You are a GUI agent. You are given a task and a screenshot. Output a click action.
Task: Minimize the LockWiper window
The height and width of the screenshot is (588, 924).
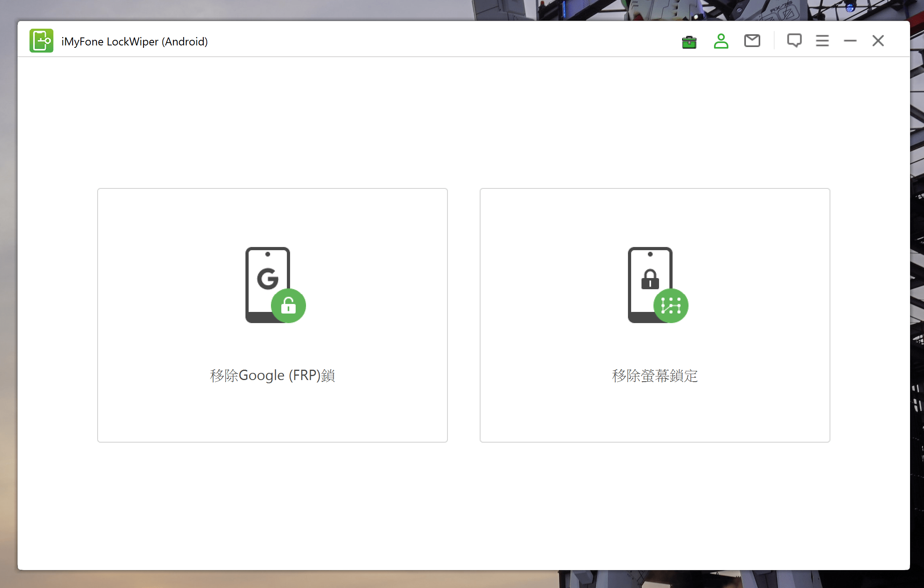(850, 41)
